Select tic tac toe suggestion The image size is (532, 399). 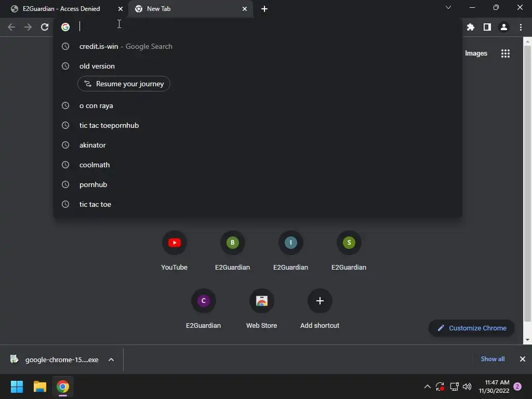click(x=258, y=204)
